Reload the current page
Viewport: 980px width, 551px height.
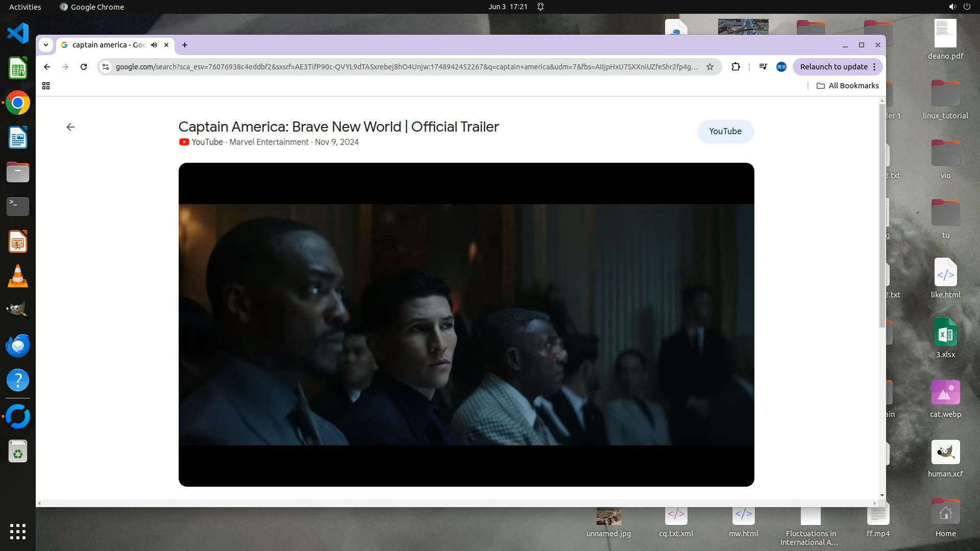(84, 67)
